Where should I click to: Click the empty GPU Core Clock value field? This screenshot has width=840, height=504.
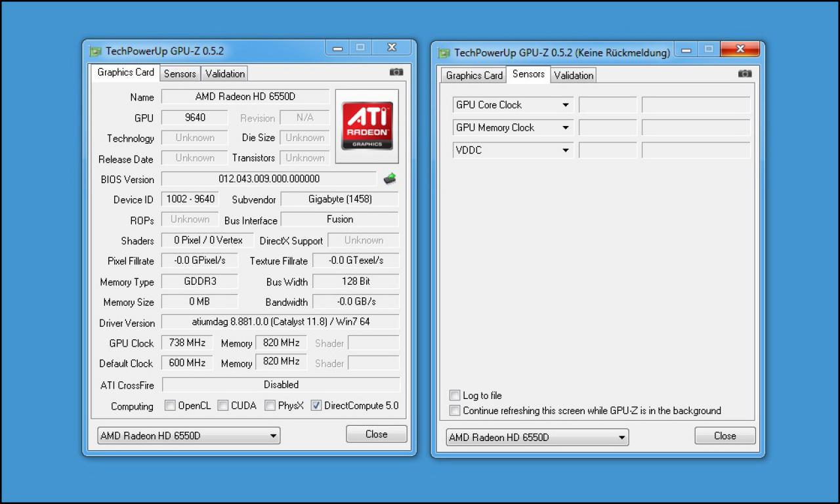pyautogui.click(x=608, y=105)
